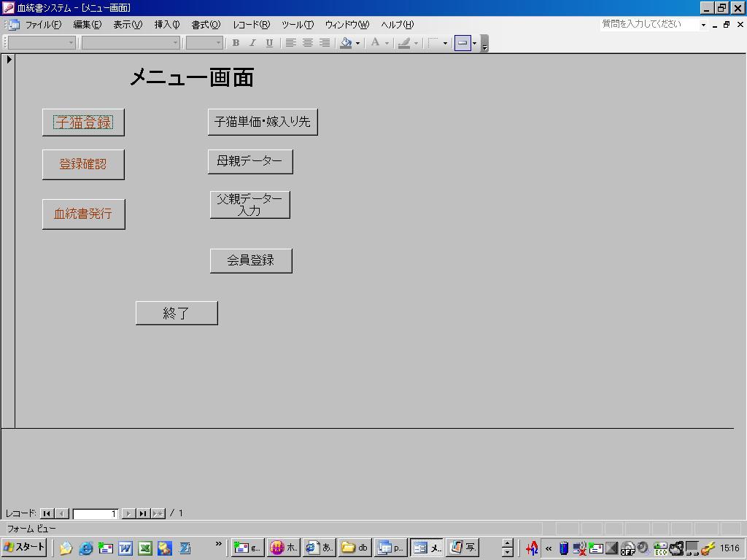Viewport: 747px width, 560px height.
Task: Expand the font color dropdown arrow
Action: coord(387,43)
